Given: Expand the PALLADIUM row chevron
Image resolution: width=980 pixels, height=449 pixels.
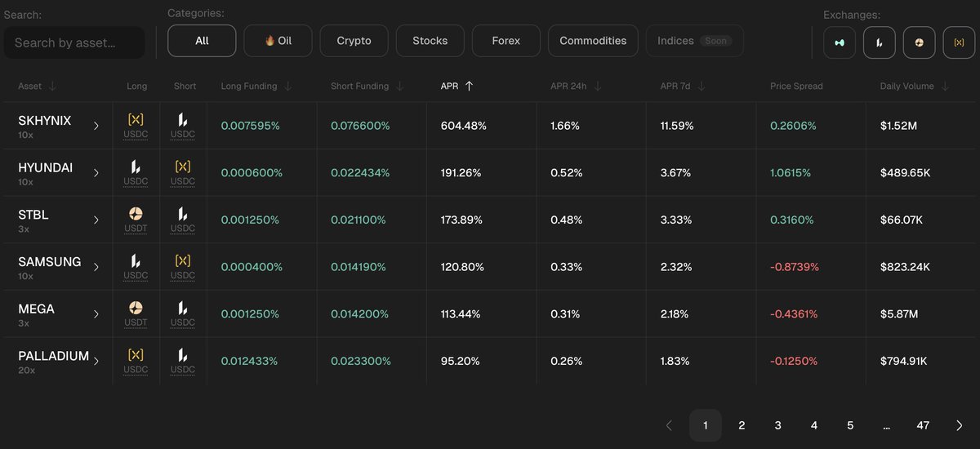Looking at the screenshot, I should (x=96, y=361).
